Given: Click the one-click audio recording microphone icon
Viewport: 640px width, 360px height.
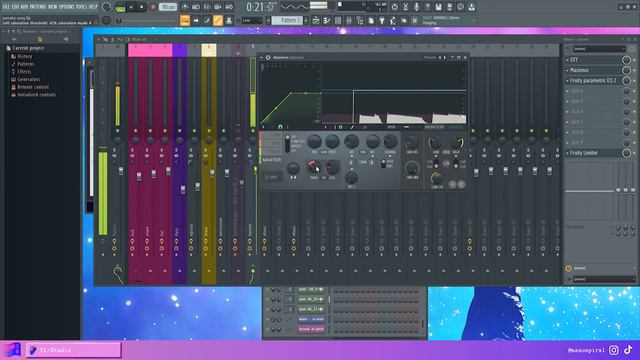Looking at the screenshot, I should pyautogui.click(x=416, y=7).
